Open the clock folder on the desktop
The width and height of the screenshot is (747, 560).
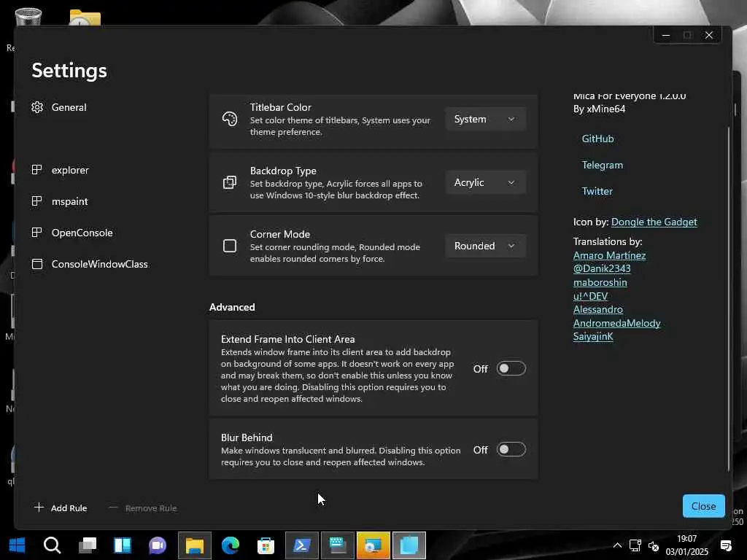click(85, 18)
